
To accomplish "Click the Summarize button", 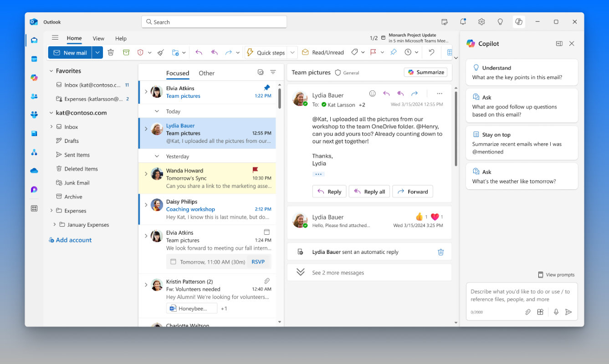I will [x=425, y=72].
